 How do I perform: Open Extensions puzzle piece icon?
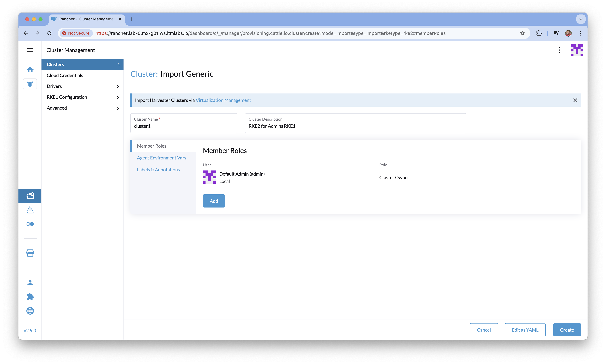coord(30,297)
